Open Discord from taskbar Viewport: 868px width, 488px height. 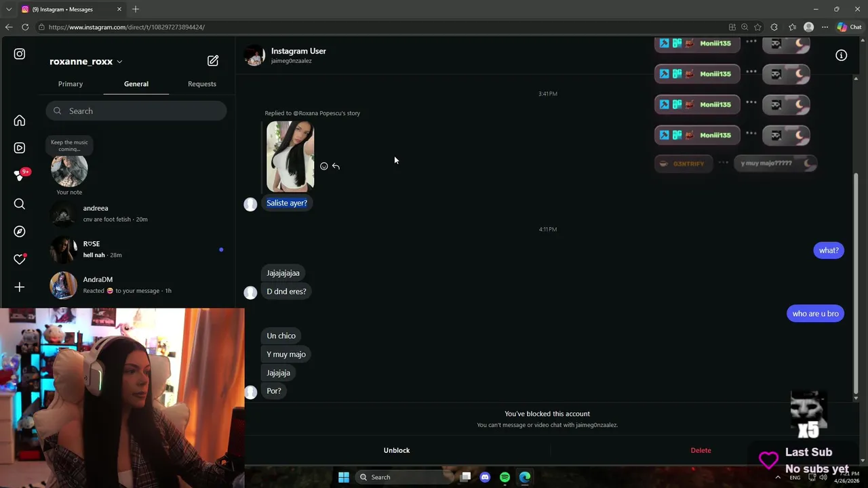(485, 477)
